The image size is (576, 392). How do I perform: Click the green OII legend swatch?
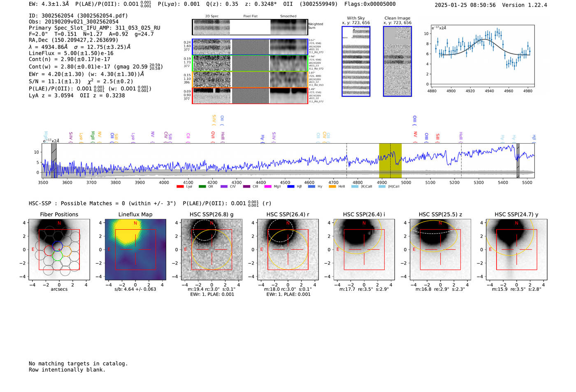tap(202, 186)
